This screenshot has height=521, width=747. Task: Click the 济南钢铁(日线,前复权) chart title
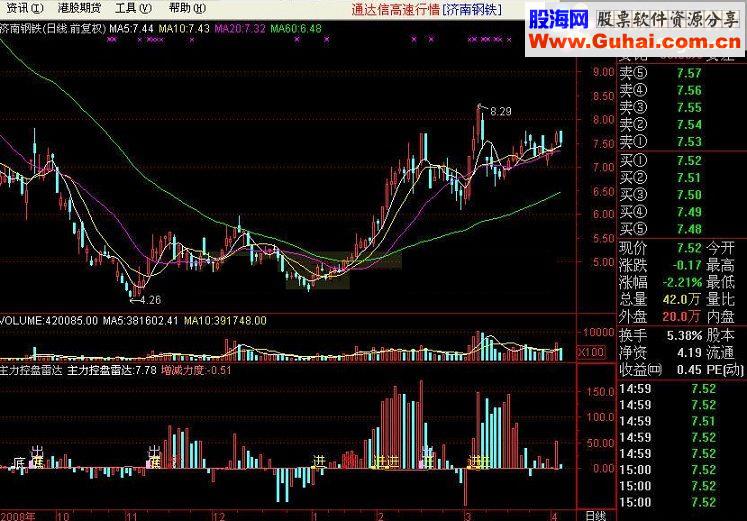click(x=53, y=29)
